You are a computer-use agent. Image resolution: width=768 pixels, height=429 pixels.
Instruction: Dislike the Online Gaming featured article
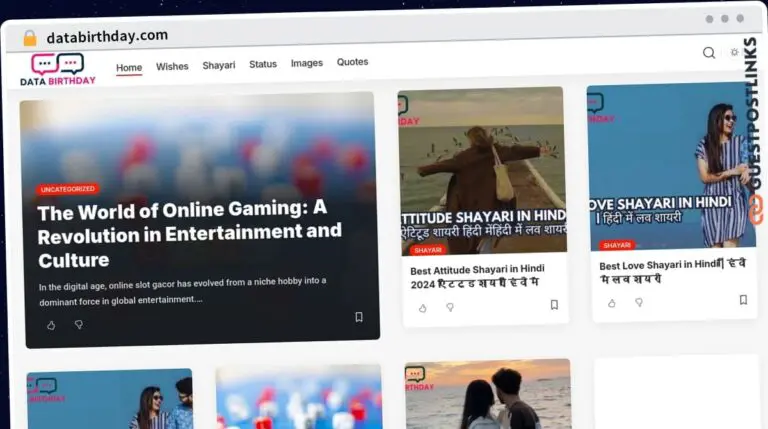[79, 325]
